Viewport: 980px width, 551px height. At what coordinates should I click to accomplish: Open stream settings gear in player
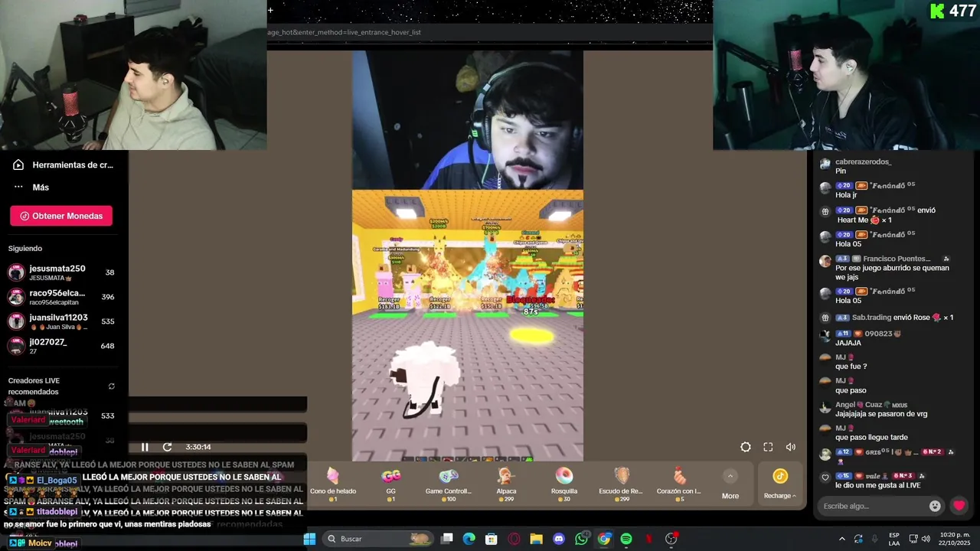point(746,447)
